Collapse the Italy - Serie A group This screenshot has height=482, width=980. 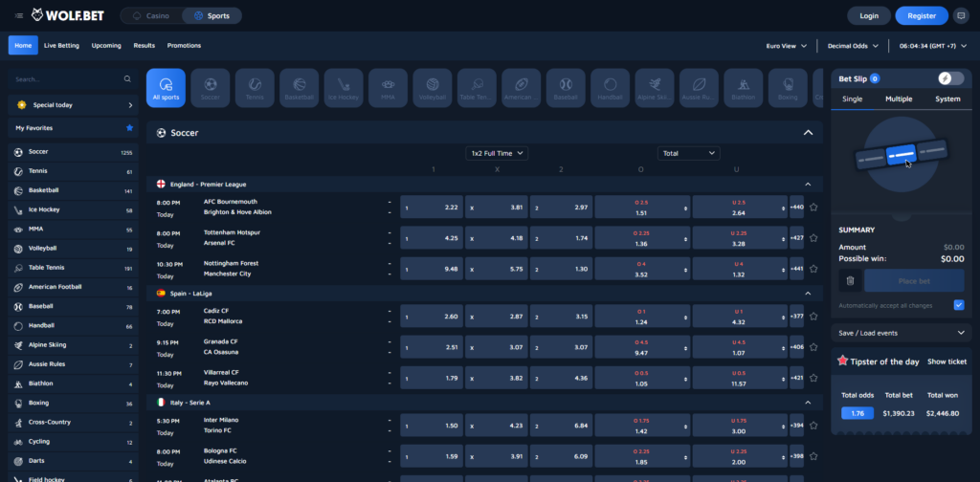coord(808,402)
